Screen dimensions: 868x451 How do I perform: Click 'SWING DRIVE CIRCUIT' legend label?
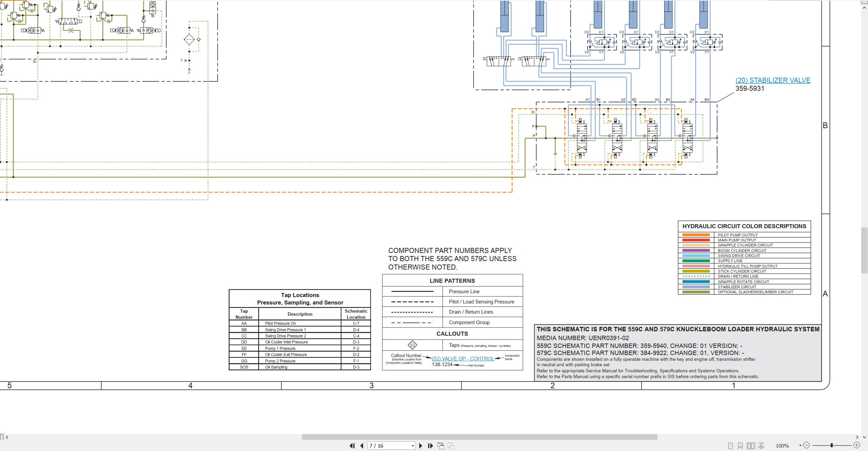click(x=739, y=255)
